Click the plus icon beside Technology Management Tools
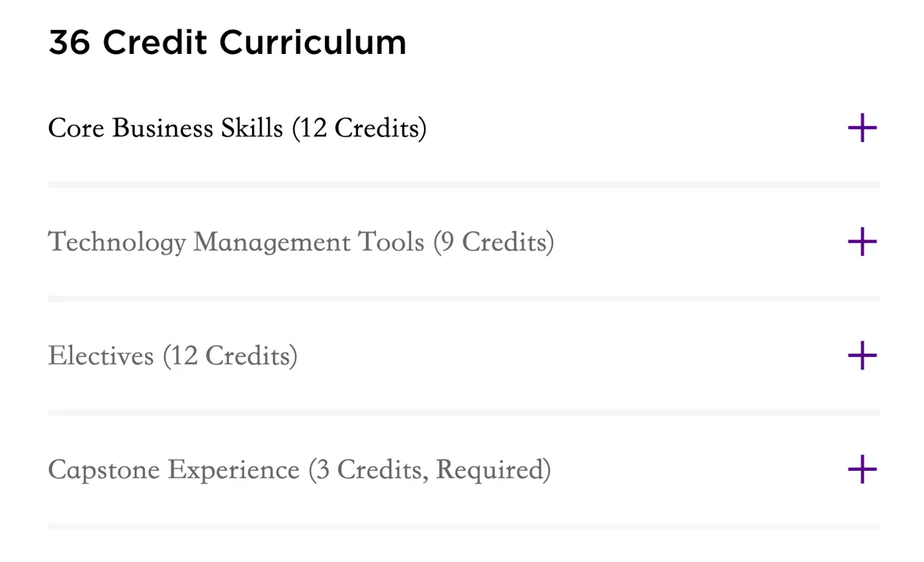 [x=862, y=242]
